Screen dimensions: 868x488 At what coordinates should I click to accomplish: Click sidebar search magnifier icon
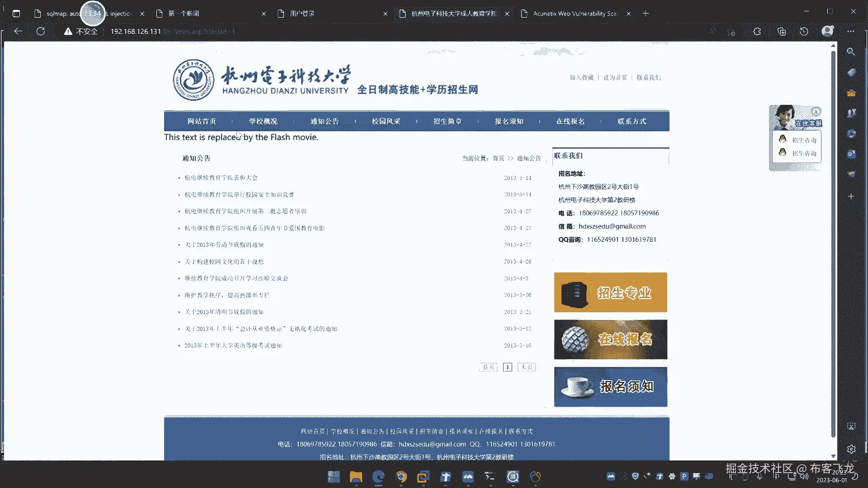pos(851,52)
